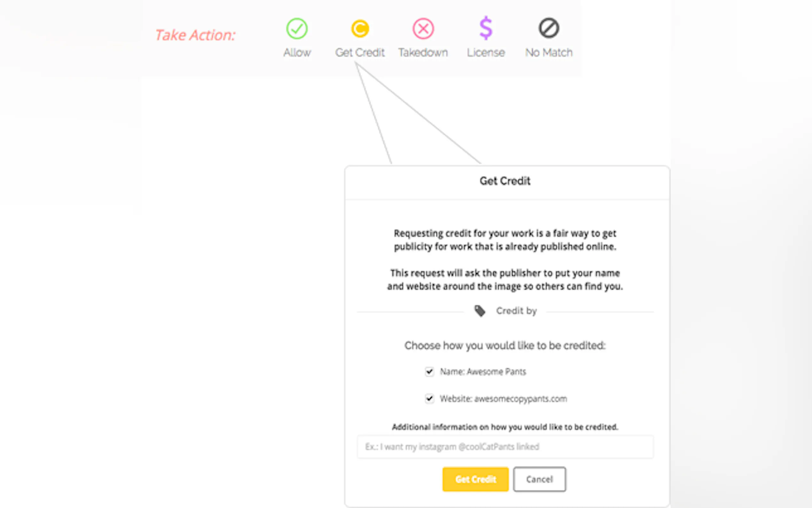Click the tag icon beside Credit by
Viewport: 812px width, 508px height.
480,311
